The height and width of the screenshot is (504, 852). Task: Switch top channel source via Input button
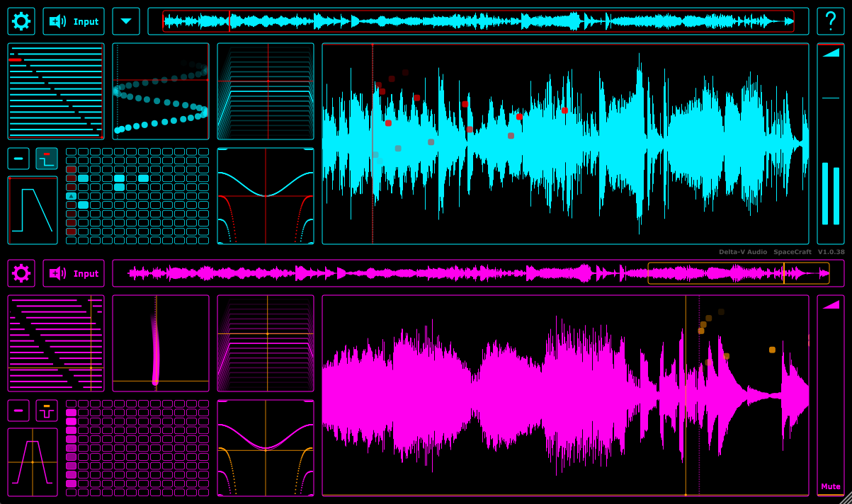click(73, 21)
